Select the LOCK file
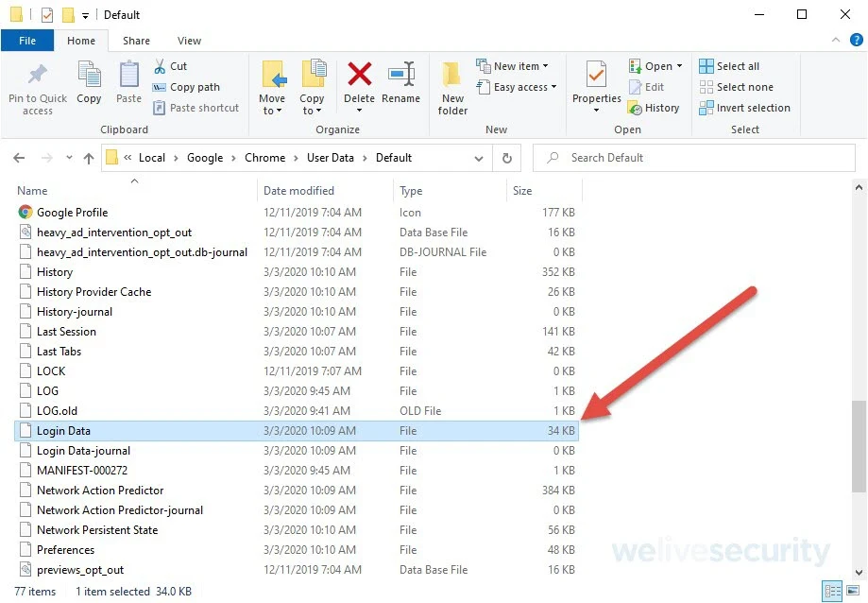Image resolution: width=868 pixels, height=603 pixels. tap(297, 371)
